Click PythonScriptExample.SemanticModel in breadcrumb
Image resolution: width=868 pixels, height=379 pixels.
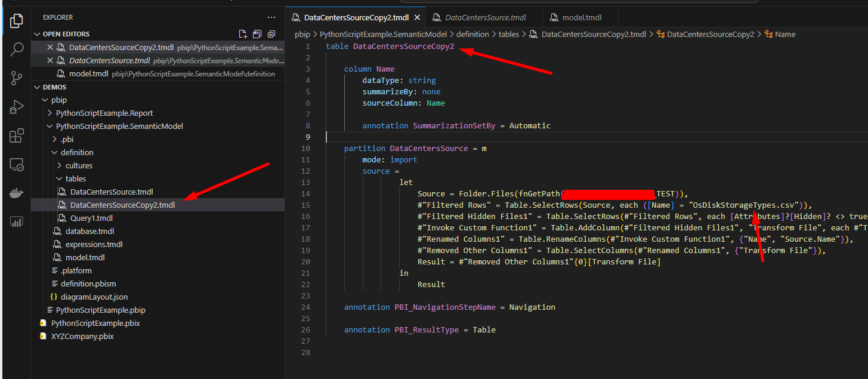[x=383, y=35]
